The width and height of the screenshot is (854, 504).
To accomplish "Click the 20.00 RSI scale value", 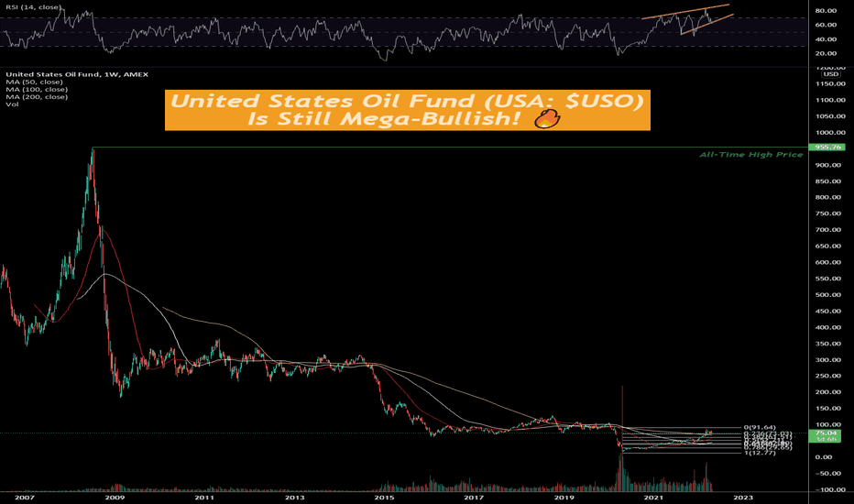I will pos(826,53).
